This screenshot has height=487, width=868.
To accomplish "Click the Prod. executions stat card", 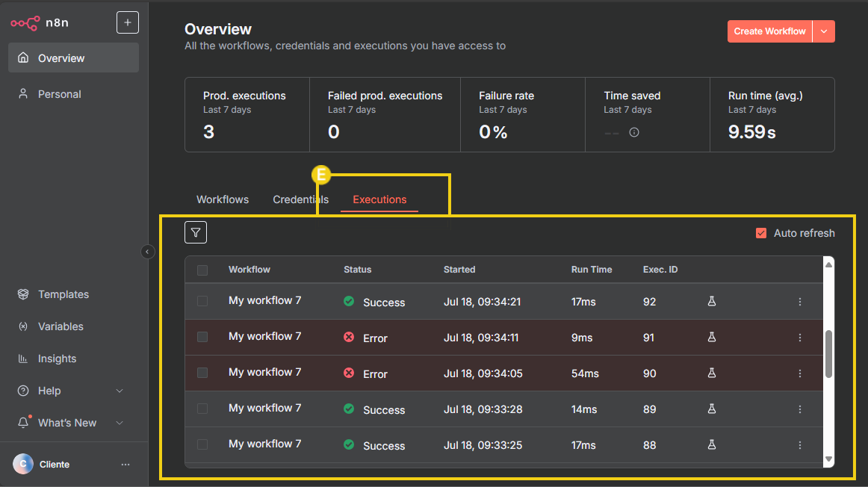I will pyautogui.click(x=247, y=114).
